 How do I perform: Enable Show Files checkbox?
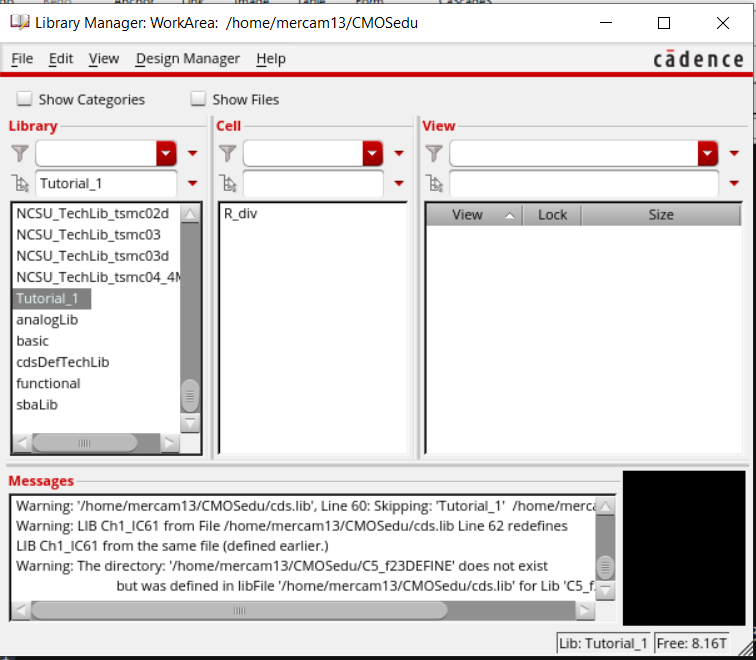198,99
